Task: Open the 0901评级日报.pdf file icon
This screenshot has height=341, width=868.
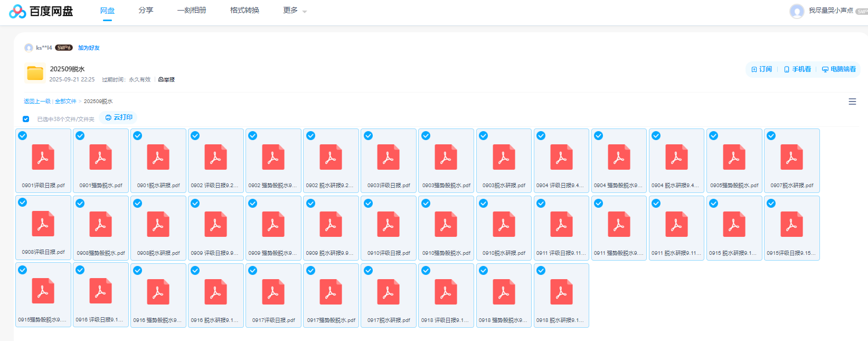Action: (x=43, y=158)
